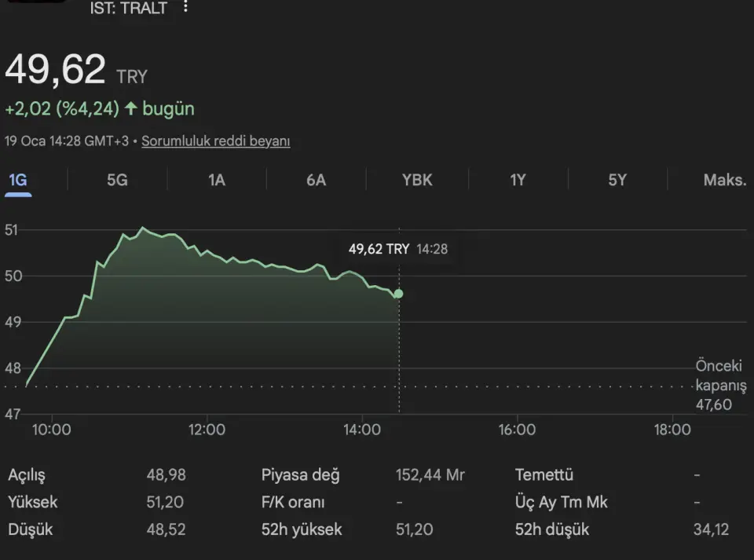Switch to the 5G chart range

[x=117, y=180]
